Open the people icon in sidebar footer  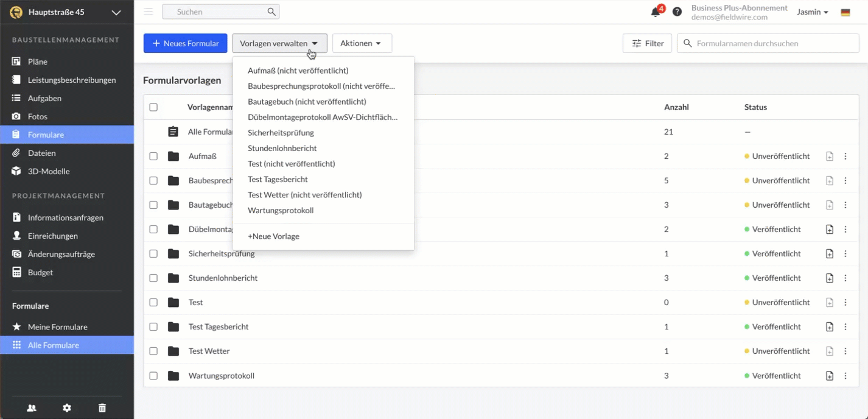tap(32, 408)
